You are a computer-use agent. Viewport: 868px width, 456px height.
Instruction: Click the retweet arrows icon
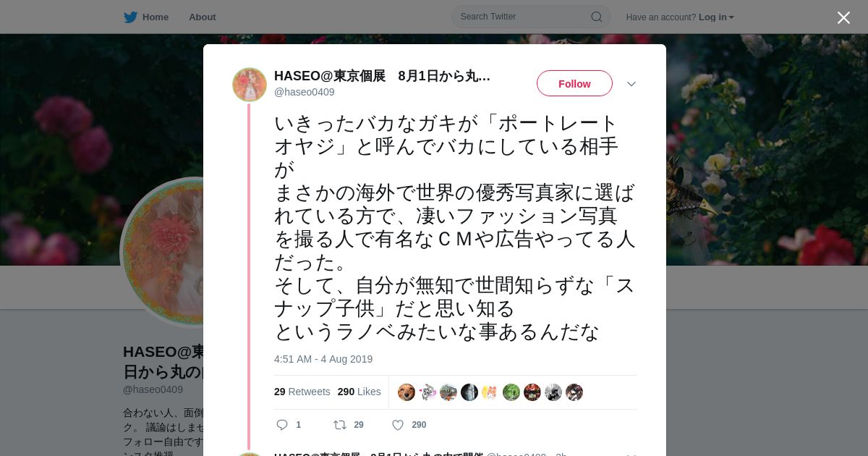point(339,425)
